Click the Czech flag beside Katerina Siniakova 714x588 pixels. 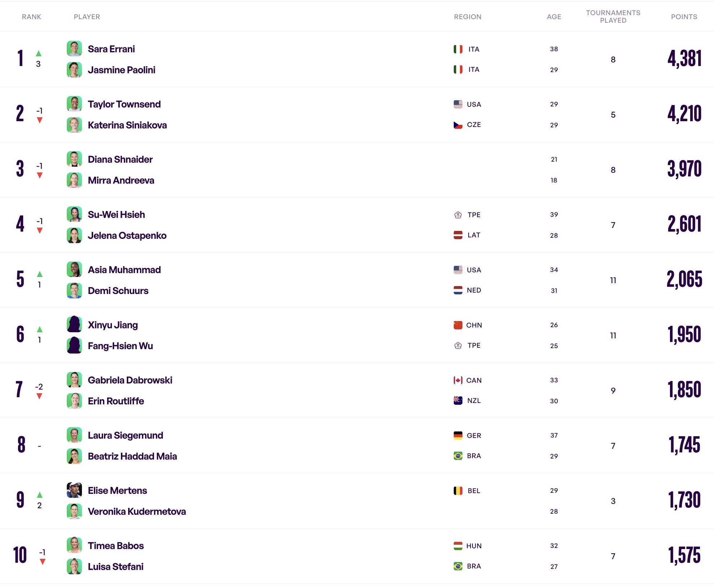pyautogui.click(x=458, y=125)
